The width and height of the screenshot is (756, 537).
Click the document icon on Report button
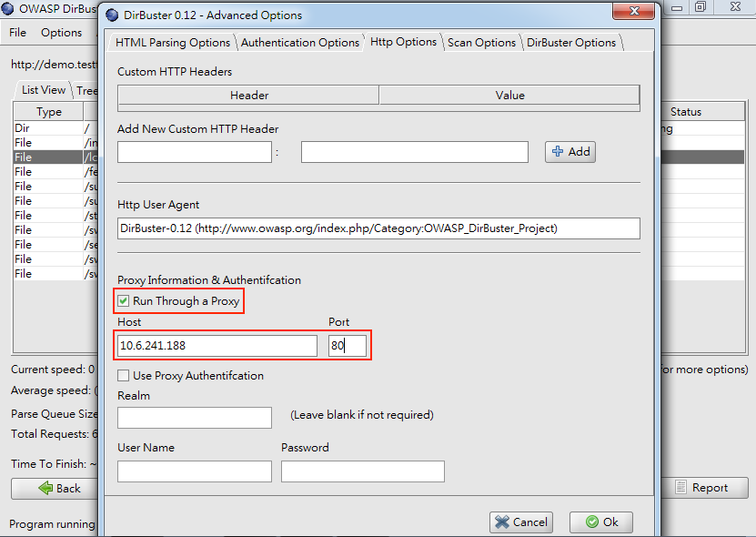[x=680, y=487]
